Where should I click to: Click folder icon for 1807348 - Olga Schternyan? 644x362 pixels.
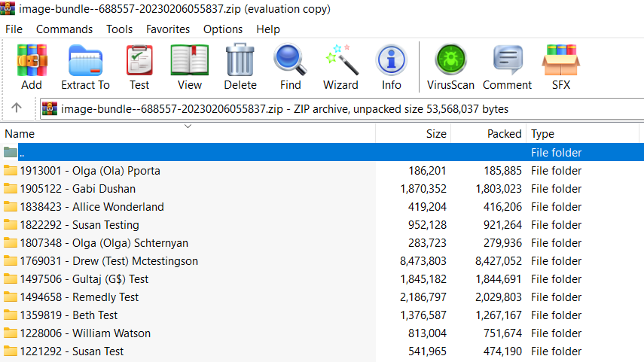(11, 242)
